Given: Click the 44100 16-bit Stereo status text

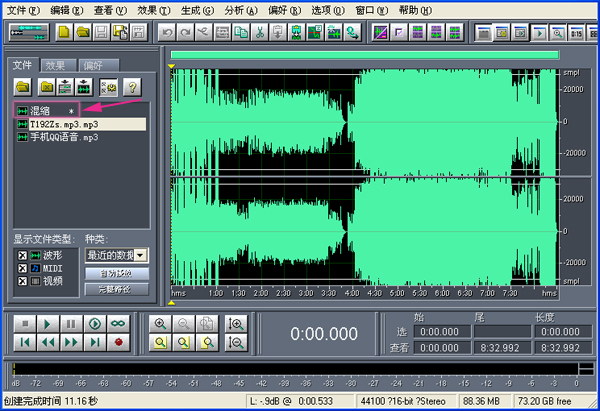Looking at the screenshot, I should 403,401.
